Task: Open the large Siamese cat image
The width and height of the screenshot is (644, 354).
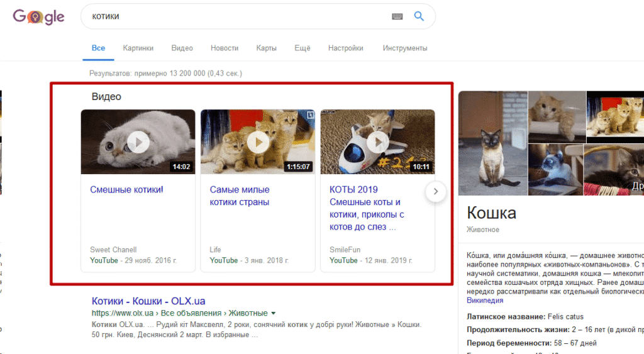Action: coord(493,143)
